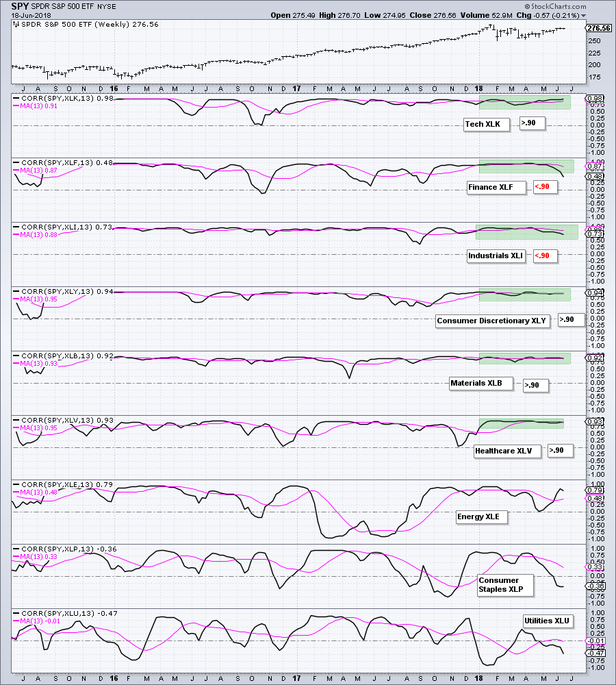The width and height of the screenshot is (616, 685).
Task: Click the Low 274.95 value
Action: pyautogui.click(x=385, y=15)
